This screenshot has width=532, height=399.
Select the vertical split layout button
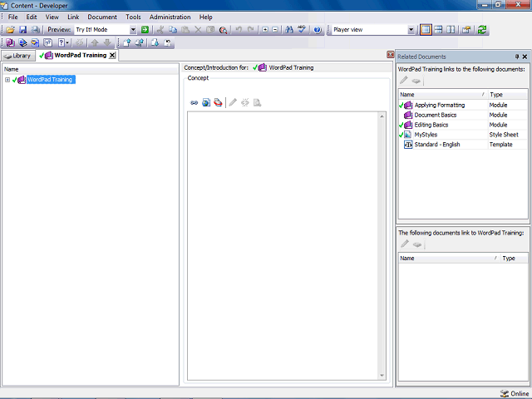(x=451, y=30)
